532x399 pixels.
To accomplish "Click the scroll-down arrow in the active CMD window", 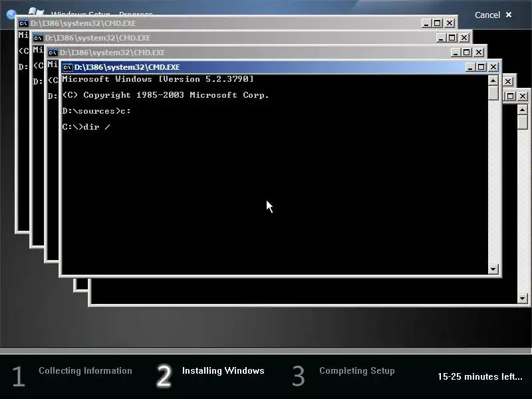I will (x=493, y=269).
